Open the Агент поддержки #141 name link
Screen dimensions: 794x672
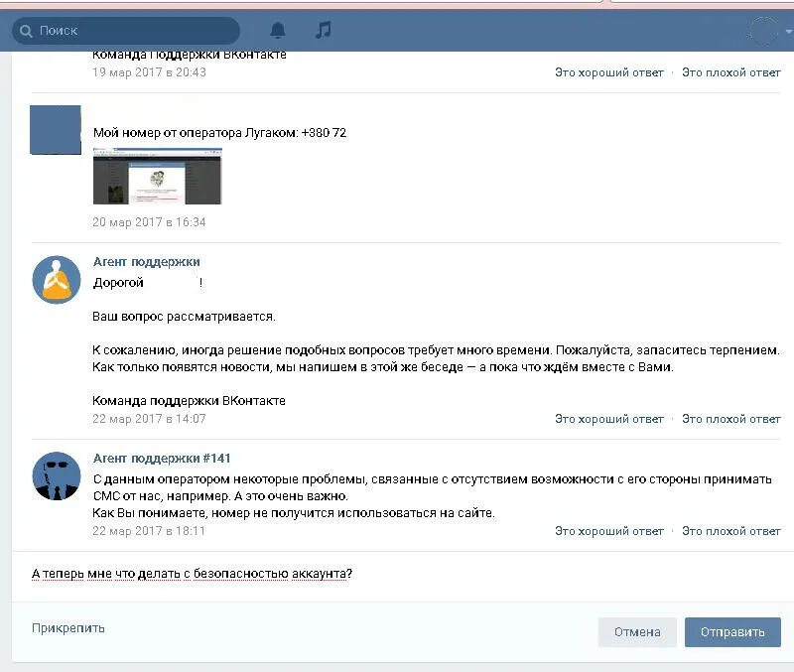point(162,459)
